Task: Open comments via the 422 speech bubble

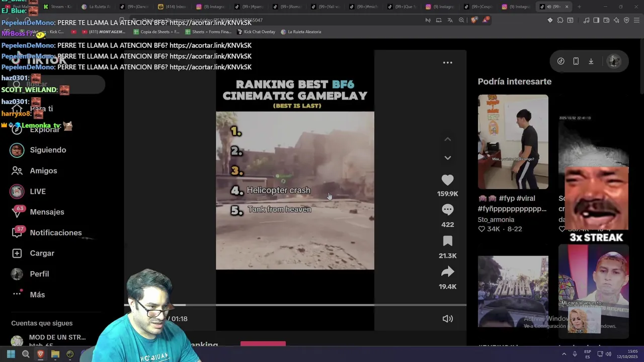Action: pyautogui.click(x=447, y=210)
